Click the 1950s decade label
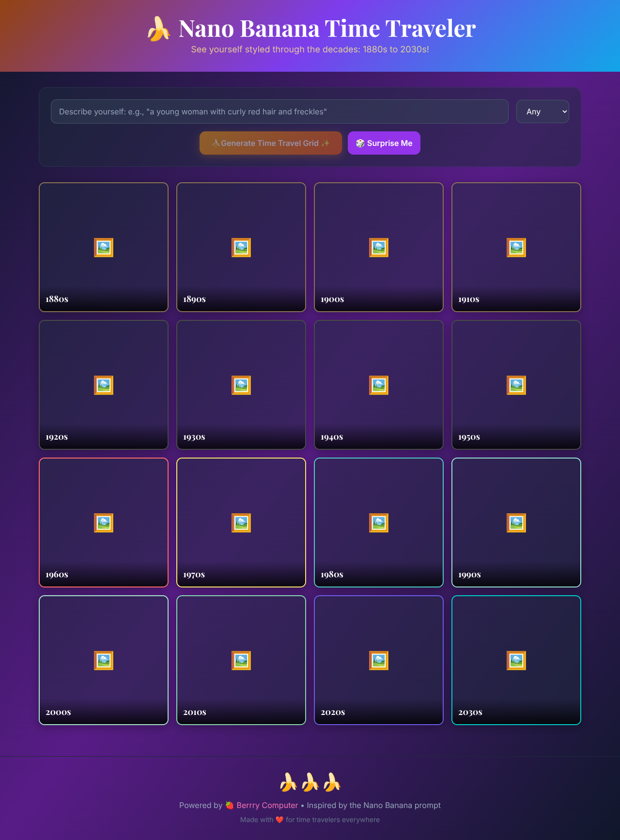Screen dimensions: 620x840 point(469,437)
